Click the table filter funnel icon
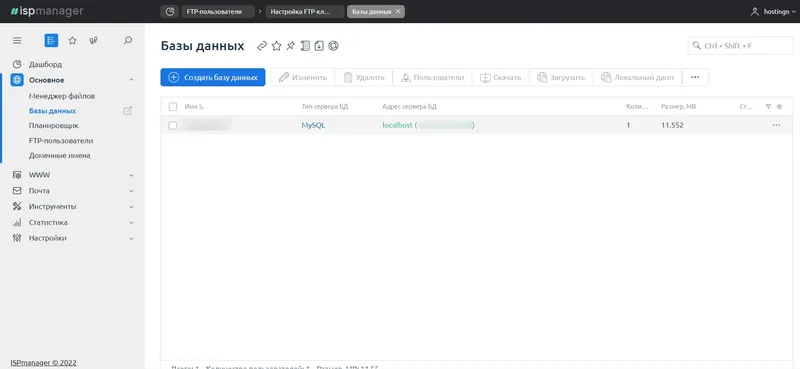The width and height of the screenshot is (800, 369). point(768,107)
